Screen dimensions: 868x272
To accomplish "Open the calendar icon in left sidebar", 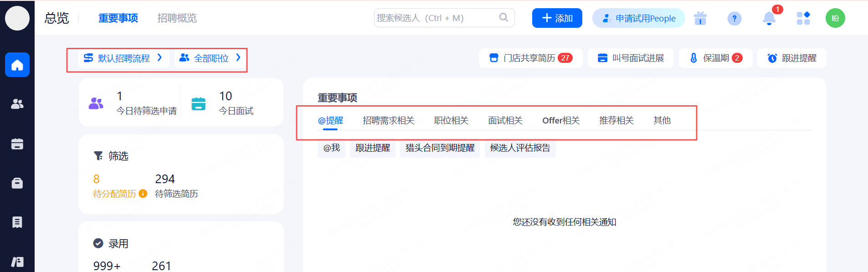I will coord(17,144).
